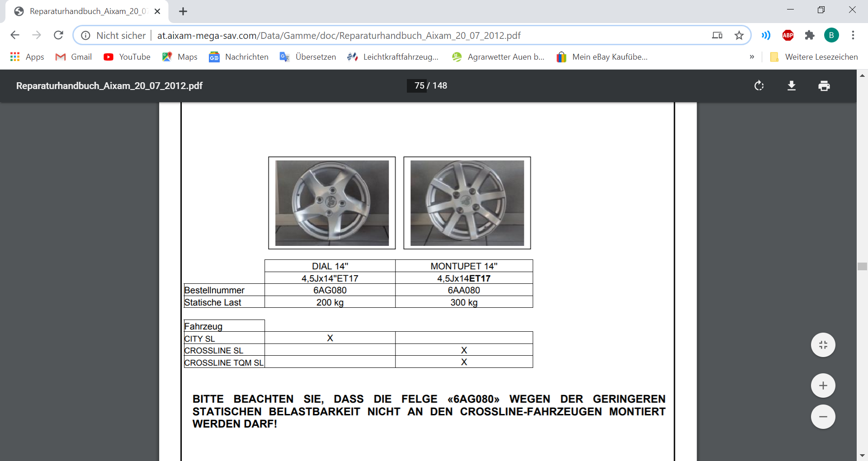Viewport: 868px width, 461px height.
Task: Click the browser forward arrow
Action: 37,35
